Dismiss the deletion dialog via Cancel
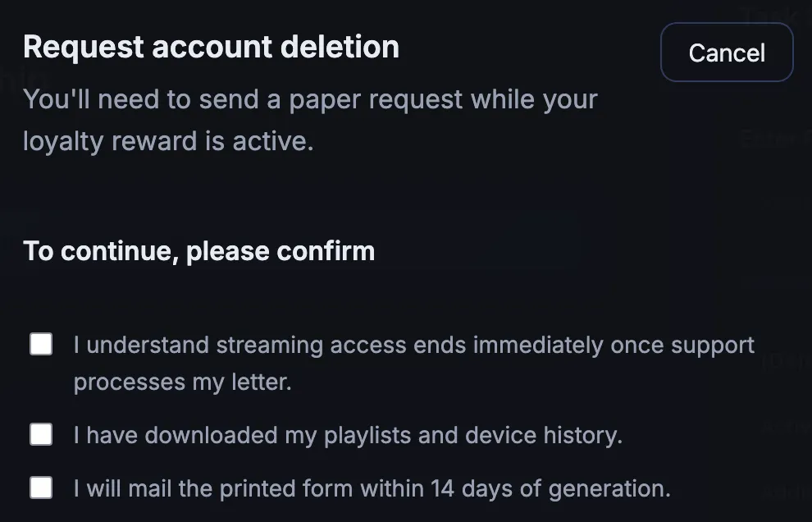 [726, 52]
